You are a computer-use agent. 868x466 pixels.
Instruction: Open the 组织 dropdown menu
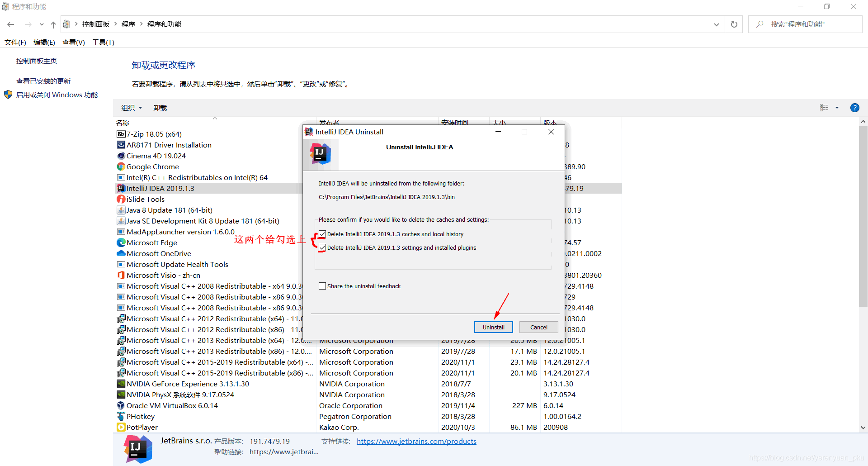132,108
